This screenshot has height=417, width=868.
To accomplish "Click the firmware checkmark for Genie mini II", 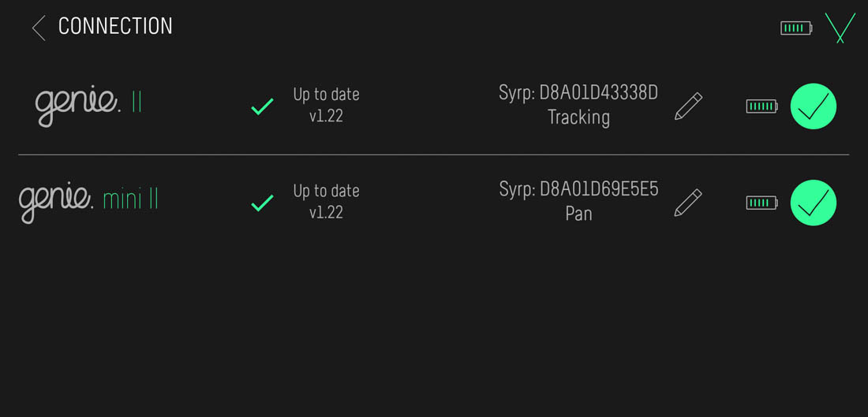I will (262, 203).
